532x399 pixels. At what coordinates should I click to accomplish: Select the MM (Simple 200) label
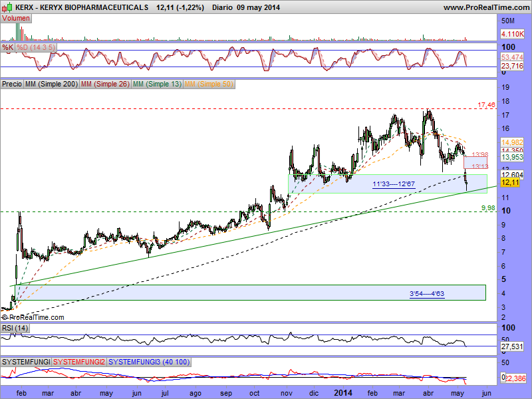click(x=52, y=84)
